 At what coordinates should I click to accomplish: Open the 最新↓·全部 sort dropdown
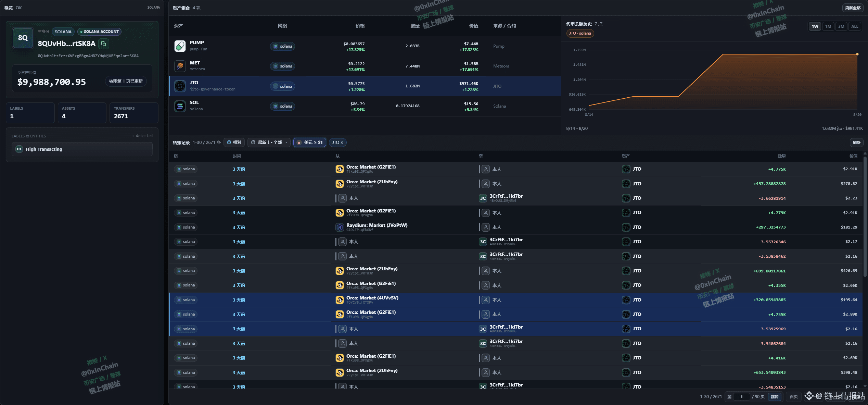pos(269,143)
